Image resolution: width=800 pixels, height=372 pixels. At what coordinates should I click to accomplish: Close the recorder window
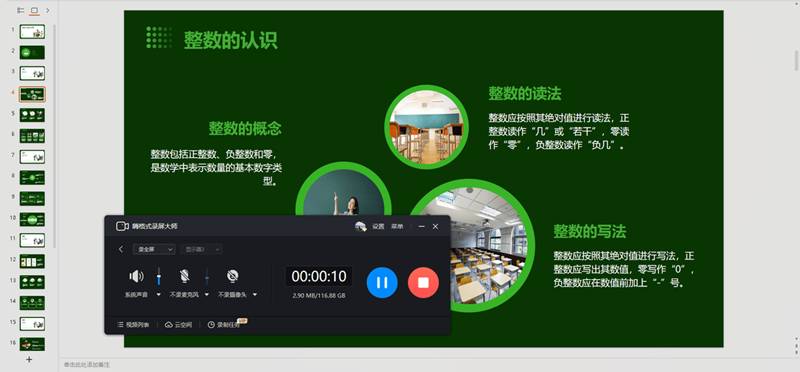click(x=435, y=227)
